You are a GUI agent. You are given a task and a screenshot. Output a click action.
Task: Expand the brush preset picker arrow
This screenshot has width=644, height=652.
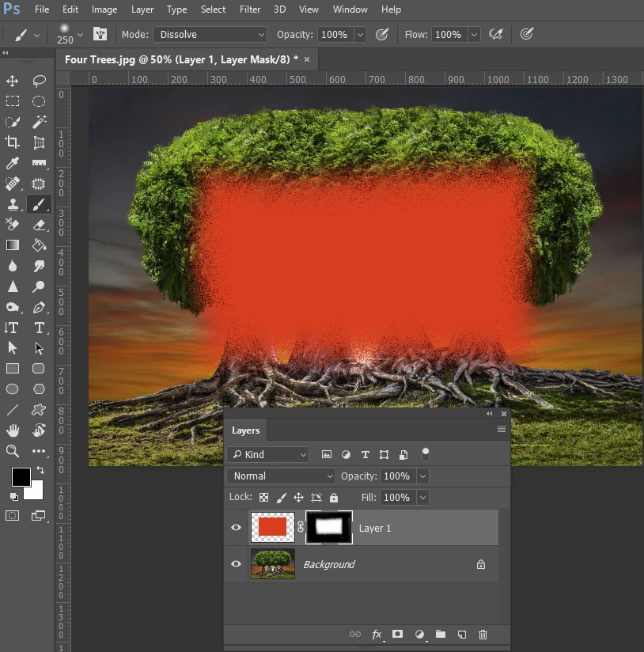point(80,35)
